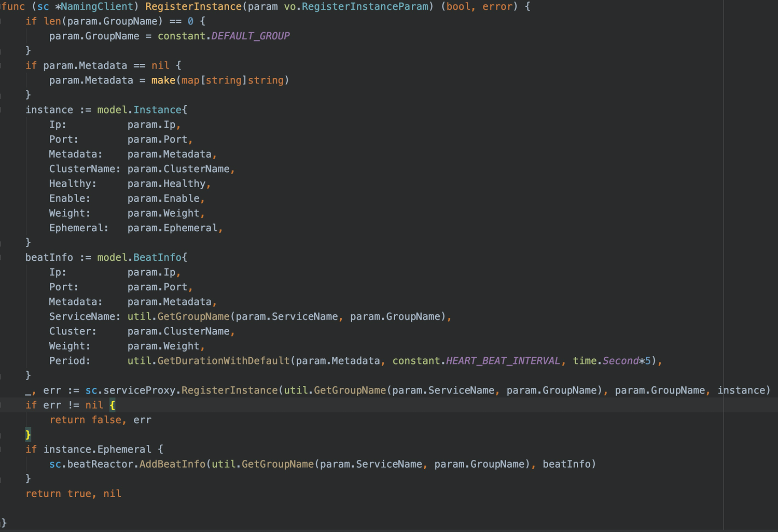Click the 'make' builtin function call
778x532 pixels.
click(x=163, y=80)
